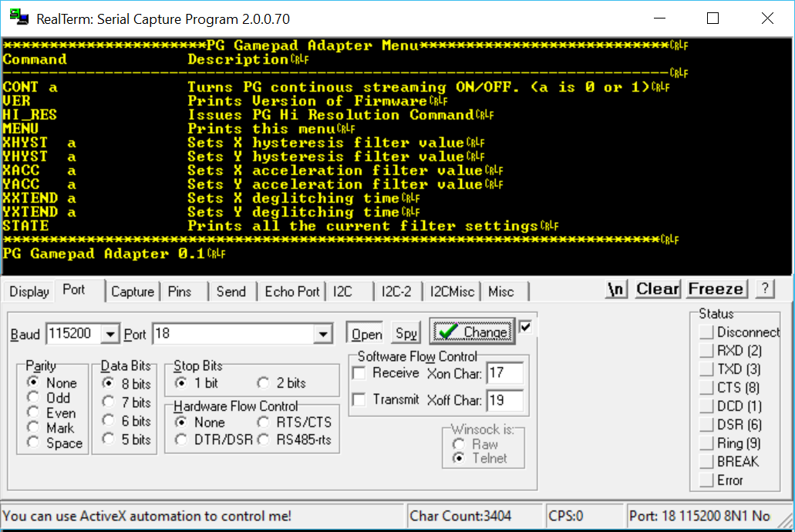
Task: Expand the Baud rate dropdown
Action: pos(110,334)
